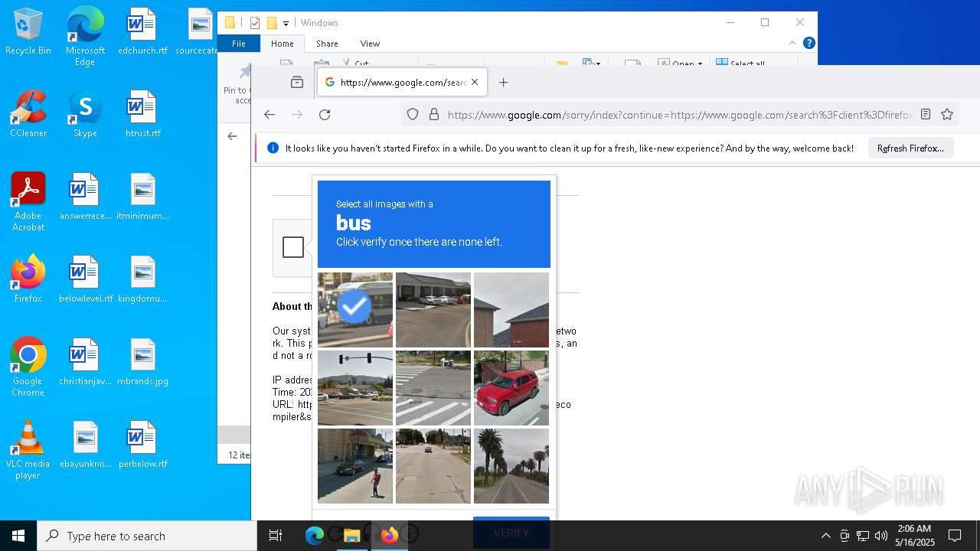Open Task View on taskbar

[x=276, y=536]
